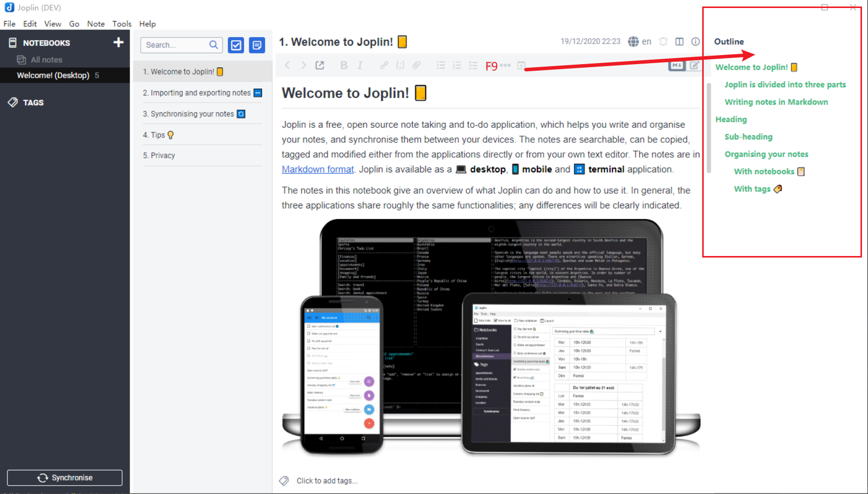
Task: Open the Note menu
Action: point(96,24)
